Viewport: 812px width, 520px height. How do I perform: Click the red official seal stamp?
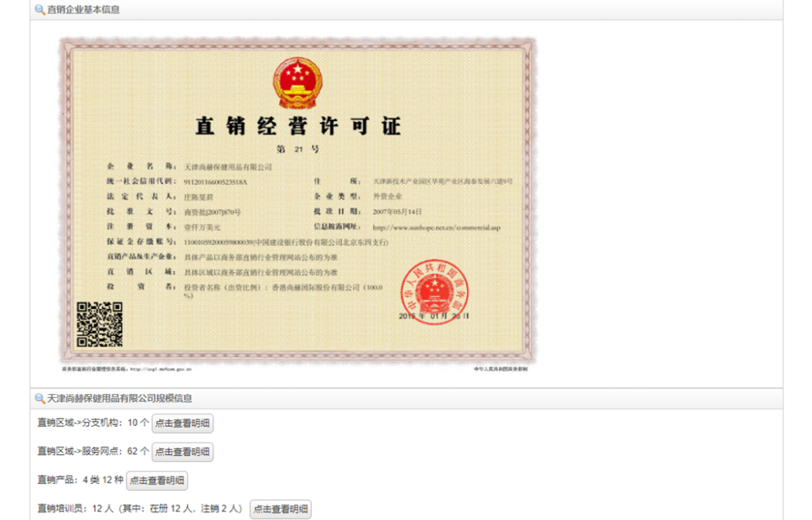point(434,291)
